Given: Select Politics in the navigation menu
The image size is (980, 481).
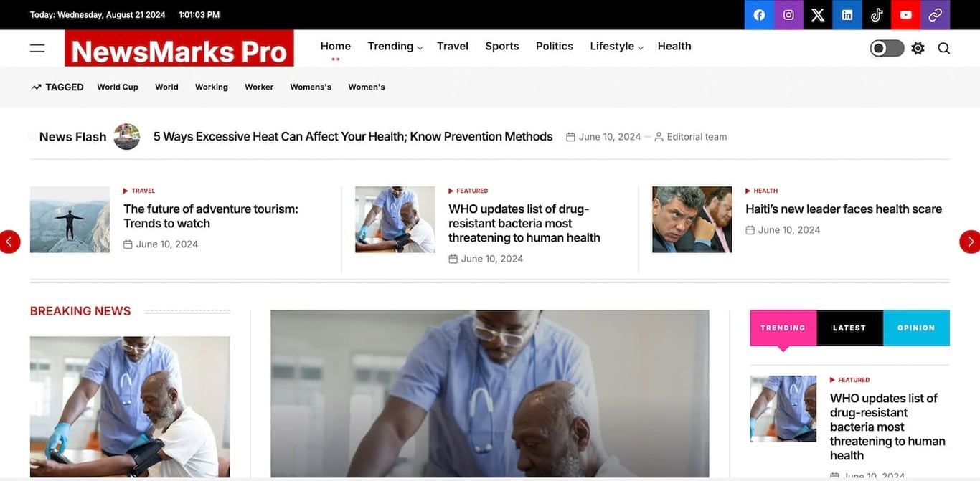Looking at the screenshot, I should point(555,47).
